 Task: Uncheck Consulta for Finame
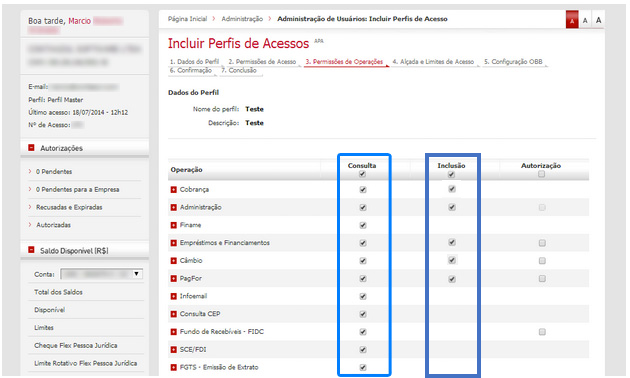pyautogui.click(x=363, y=225)
